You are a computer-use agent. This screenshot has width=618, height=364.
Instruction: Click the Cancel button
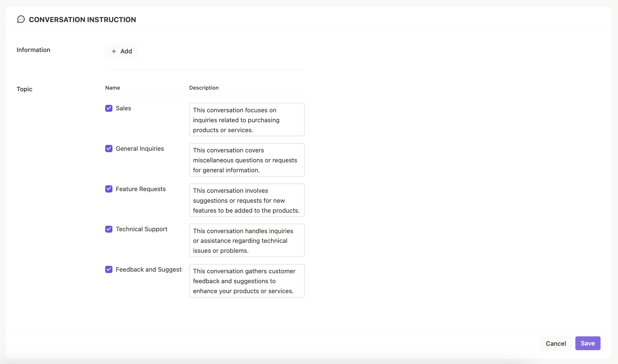(556, 343)
